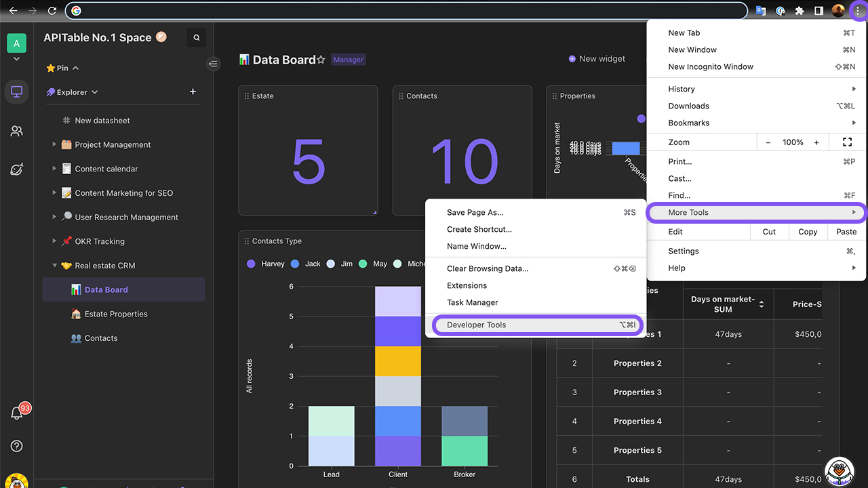
Task: Click the Contacts widget drag handle
Action: click(x=401, y=96)
